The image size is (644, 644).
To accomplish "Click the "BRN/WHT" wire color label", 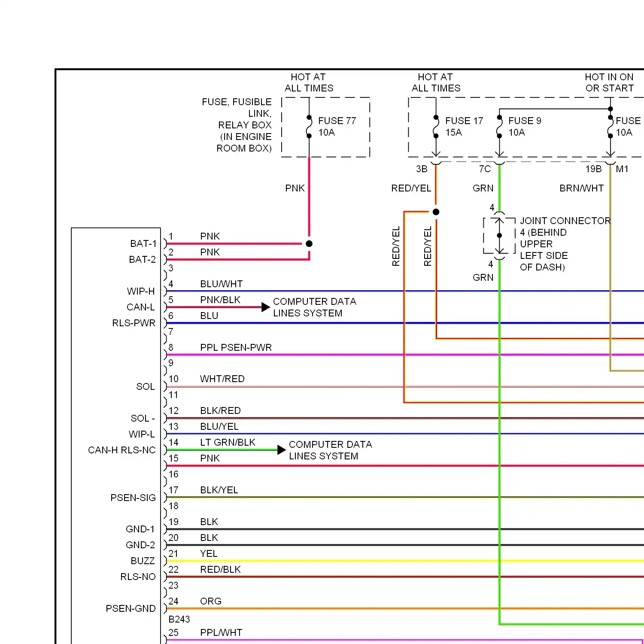I will [x=582, y=188].
